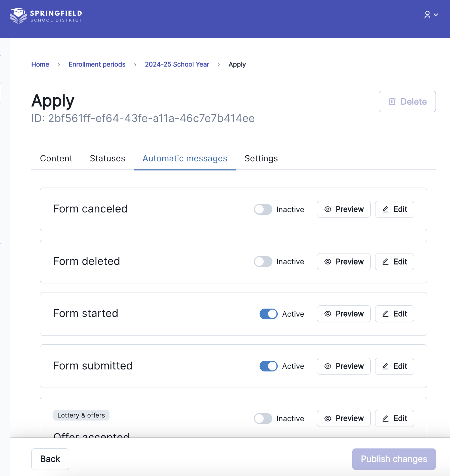
Task: Turn off the Form submitted toggle
Action: (268, 366)
